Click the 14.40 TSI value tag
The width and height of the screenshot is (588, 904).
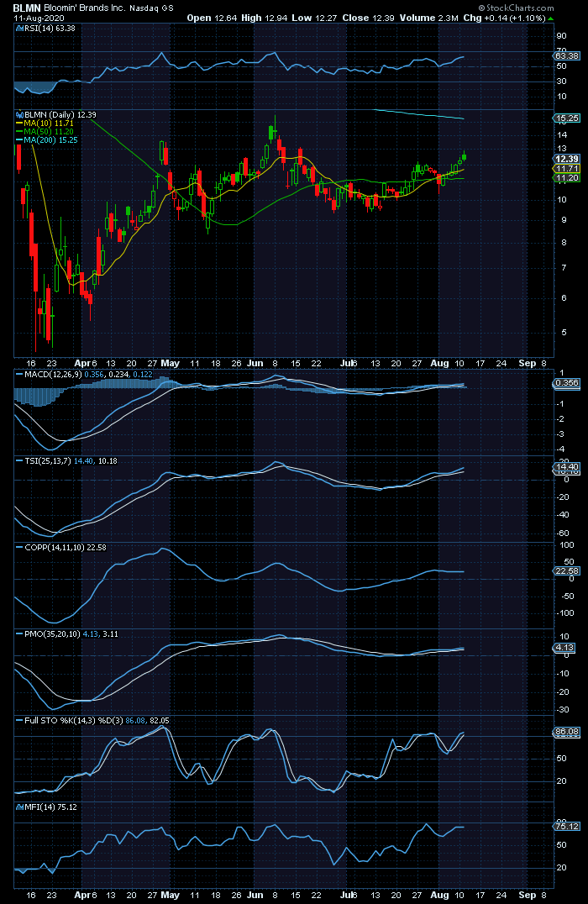(x=567, y=467)
